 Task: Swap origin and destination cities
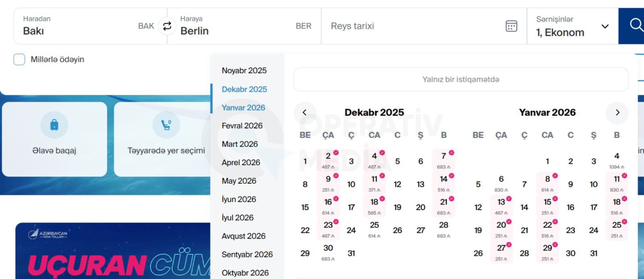(167, 26)
